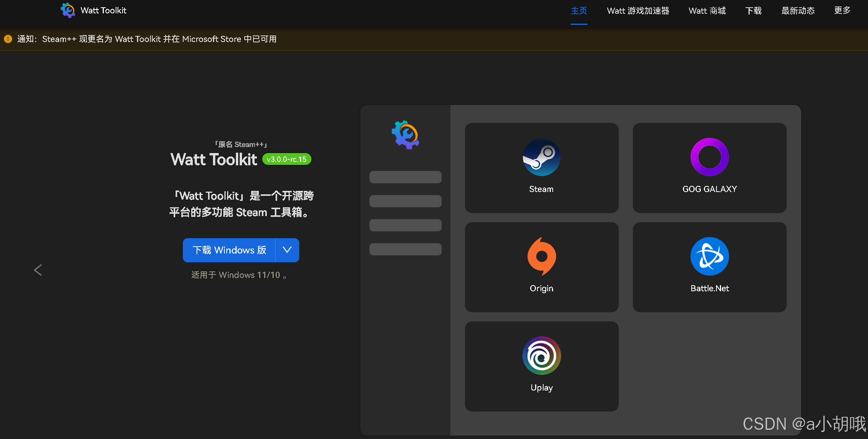The image size is (868, 439).
Task: Open the Watt 商城 nav item
Action: point(707,11)
